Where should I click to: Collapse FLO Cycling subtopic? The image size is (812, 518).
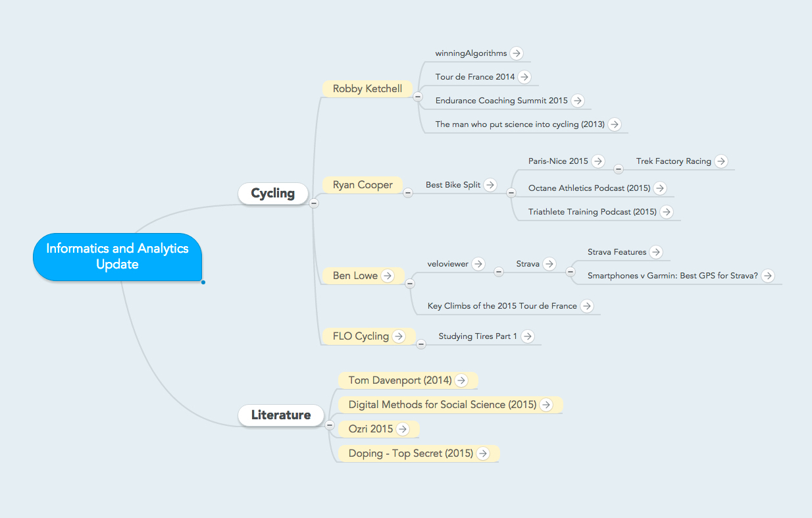(421, 344)
